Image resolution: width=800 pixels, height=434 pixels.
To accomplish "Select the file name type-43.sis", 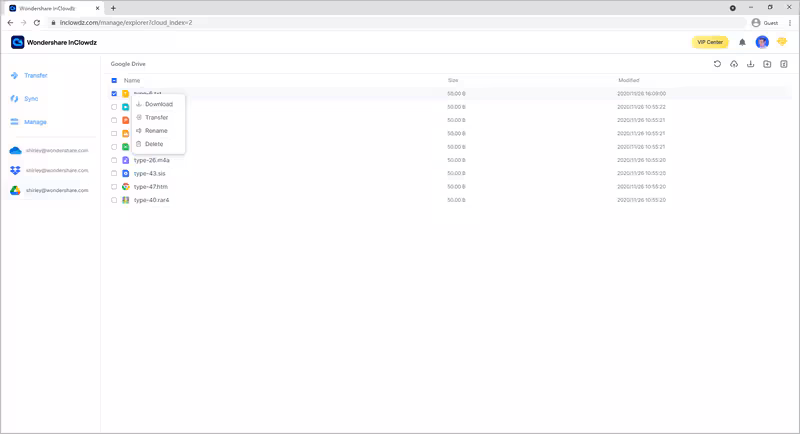I will [149, 173].
